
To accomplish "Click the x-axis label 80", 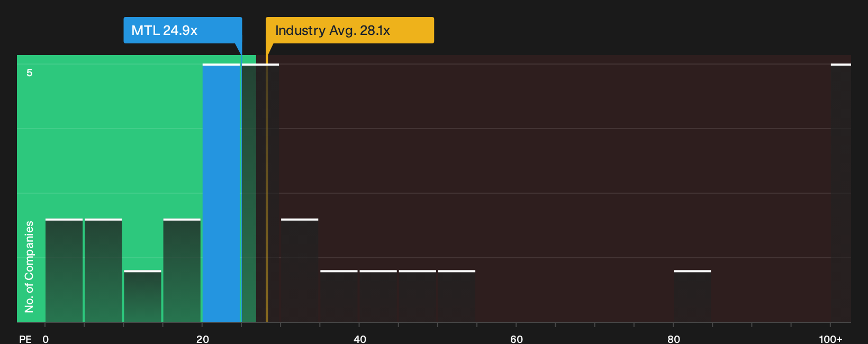I will [x=674, y=339].
